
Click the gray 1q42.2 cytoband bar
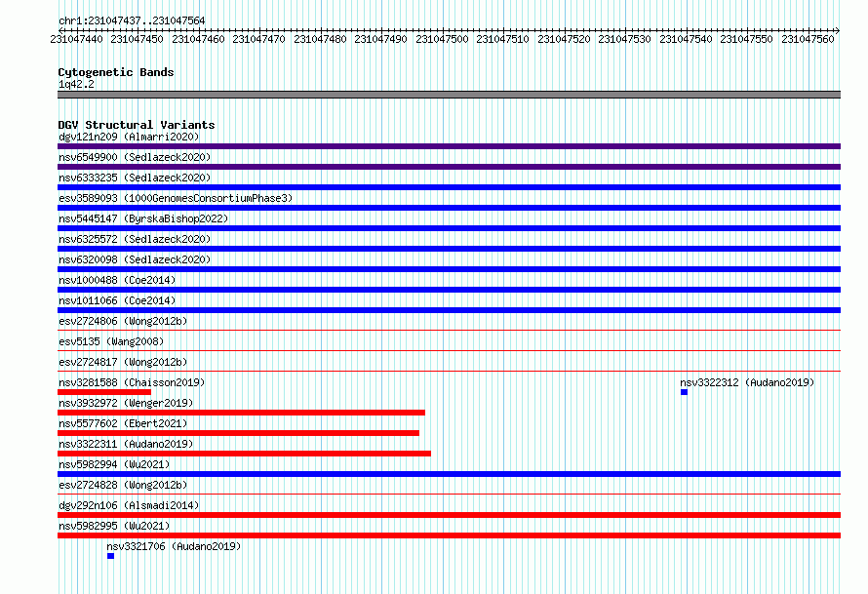pyautogui.click(x=449, y=95)
